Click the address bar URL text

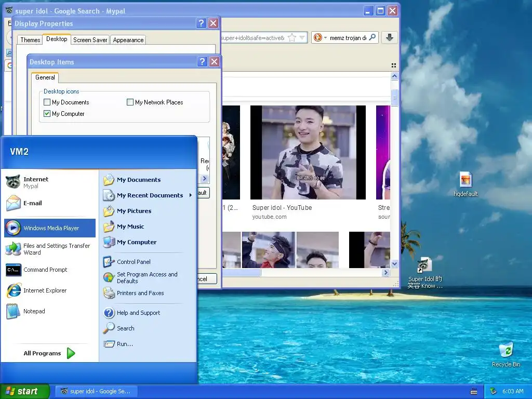[x=253, y=37]
